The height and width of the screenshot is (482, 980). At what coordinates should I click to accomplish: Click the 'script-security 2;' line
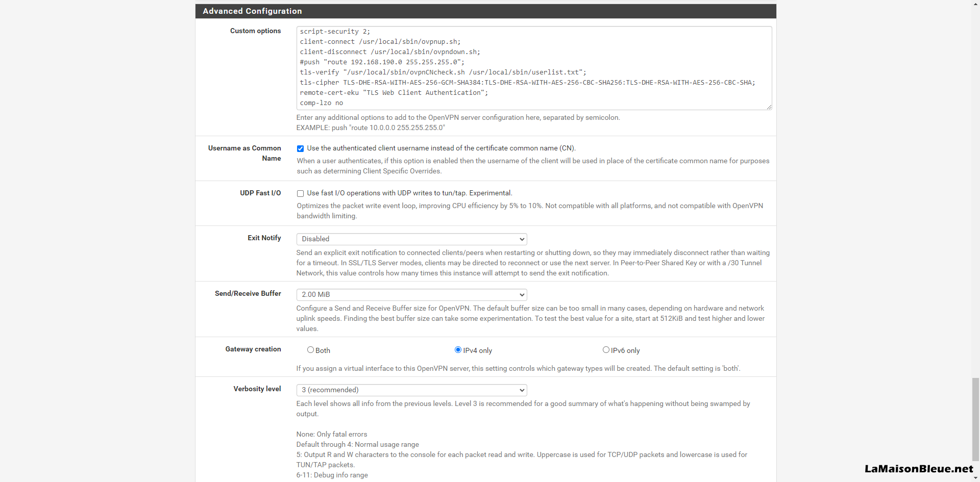(335, 32)
